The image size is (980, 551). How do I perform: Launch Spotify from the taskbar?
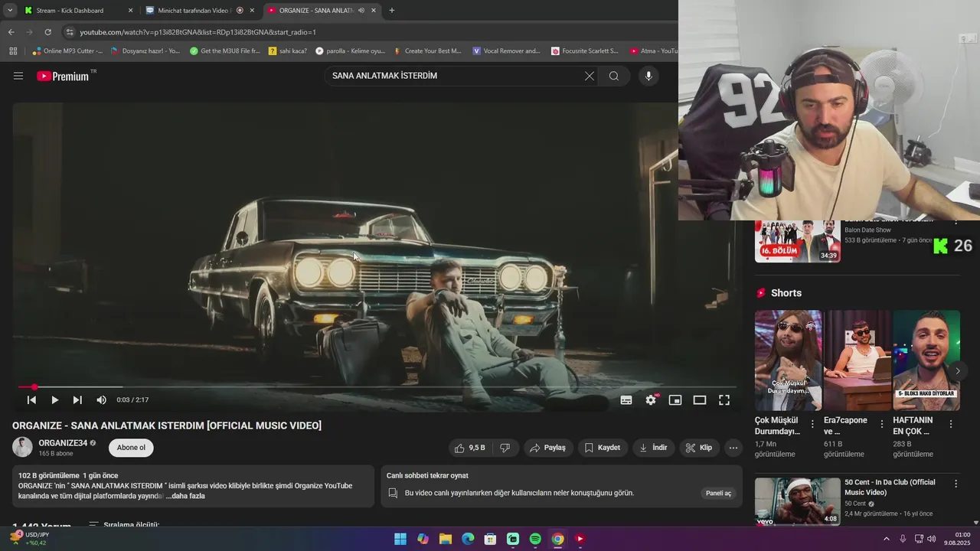point(535,539)
